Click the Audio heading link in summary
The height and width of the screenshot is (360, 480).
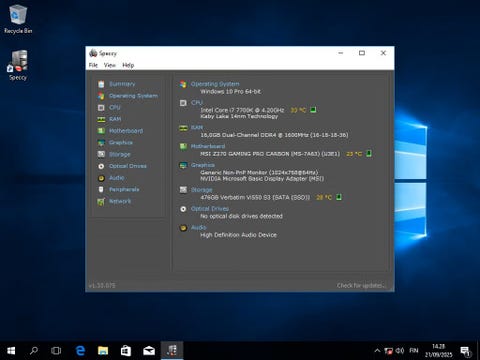tap(199, 228)
